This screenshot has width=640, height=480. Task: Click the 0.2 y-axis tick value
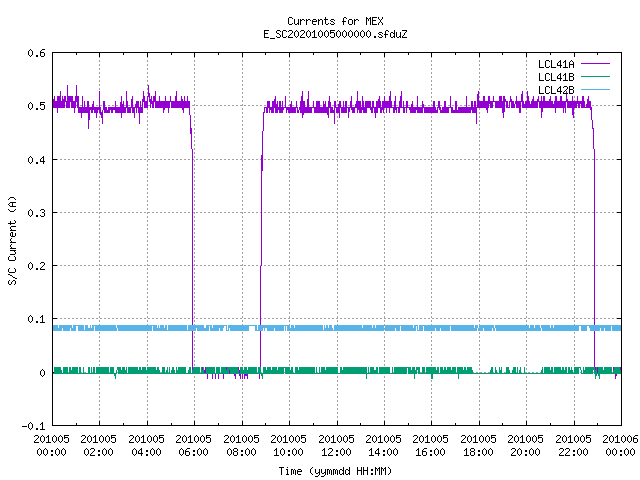pyautogui.click(x=36, y=266)
